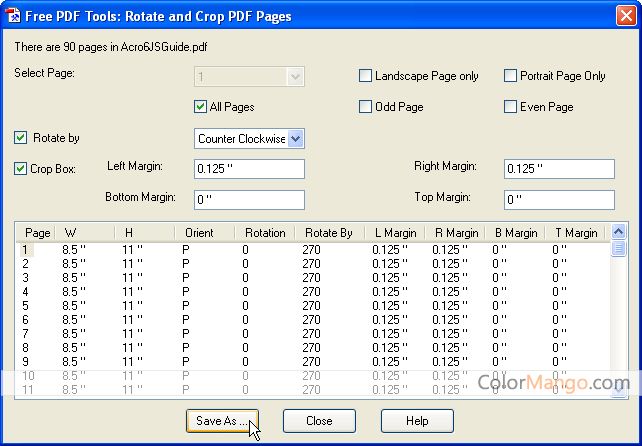The image size is (642, 446).
Task: Click the Left Margin input field
Action: click(249, 169)
